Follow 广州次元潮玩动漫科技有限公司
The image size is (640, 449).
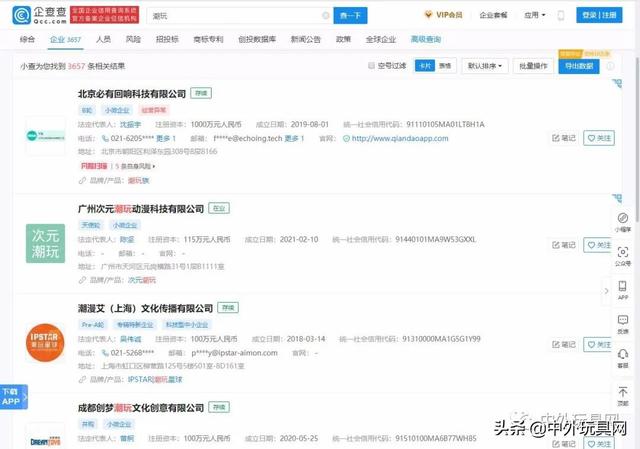coord(599,245)
